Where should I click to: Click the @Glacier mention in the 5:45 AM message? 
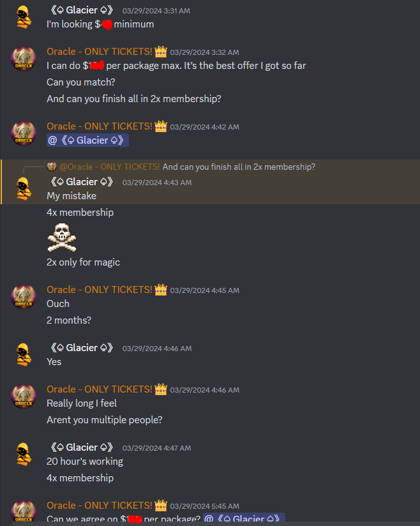click(x=244, y=518)
